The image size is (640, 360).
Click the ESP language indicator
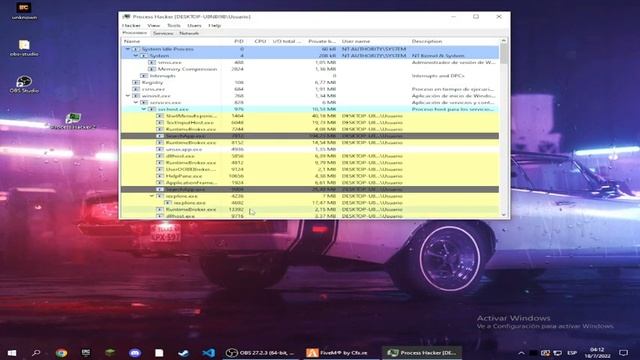point(572,353)
